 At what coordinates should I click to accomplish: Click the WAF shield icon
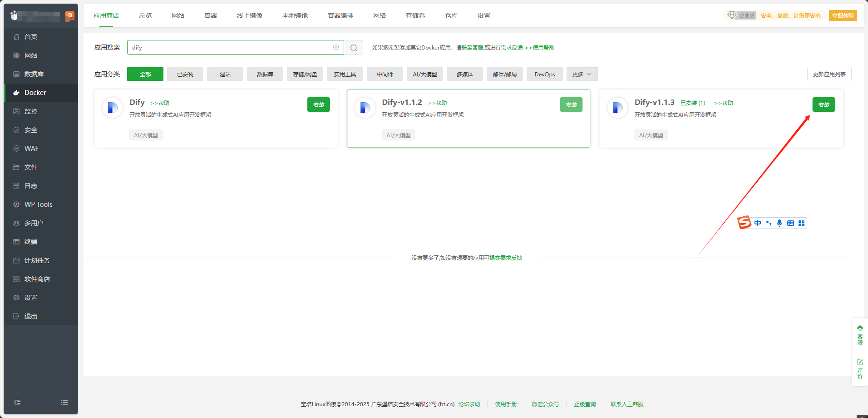16,149
